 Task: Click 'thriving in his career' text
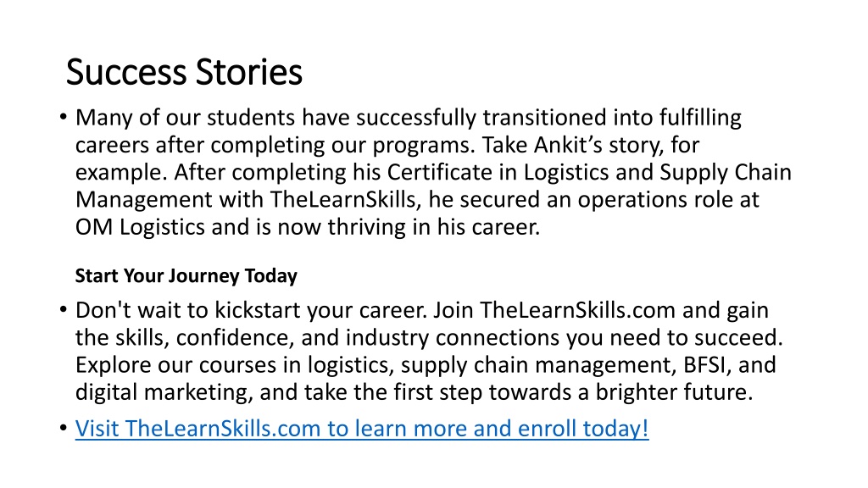[x=433, y=227]
